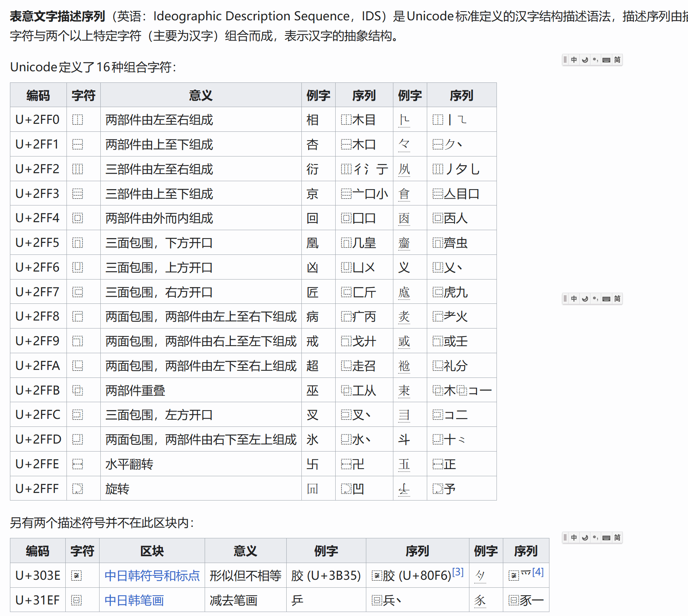Click the example character 巫

coord(313,390)
